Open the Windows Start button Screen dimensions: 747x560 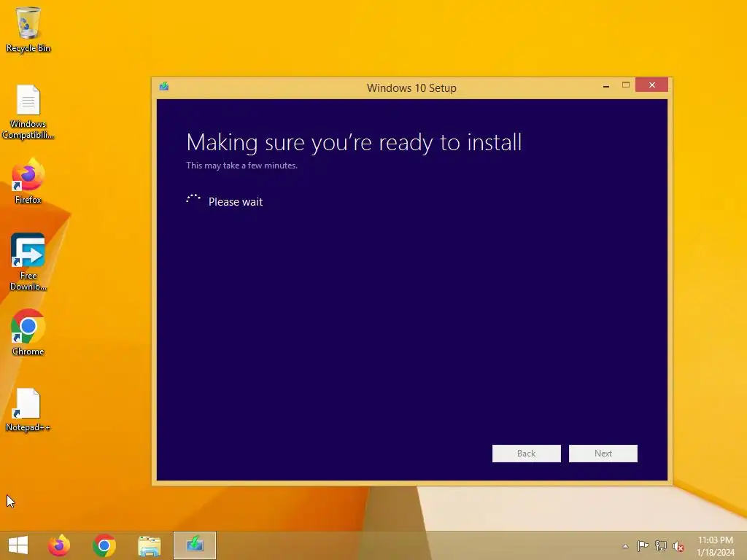point(18,545)
